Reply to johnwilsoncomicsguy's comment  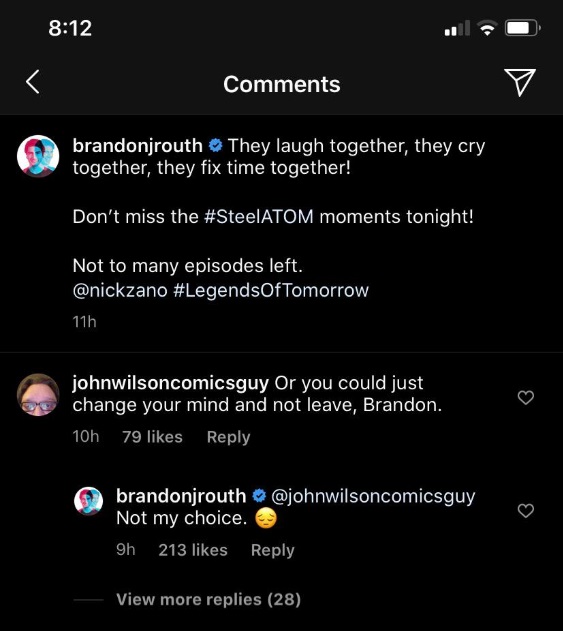click(229, 437)
